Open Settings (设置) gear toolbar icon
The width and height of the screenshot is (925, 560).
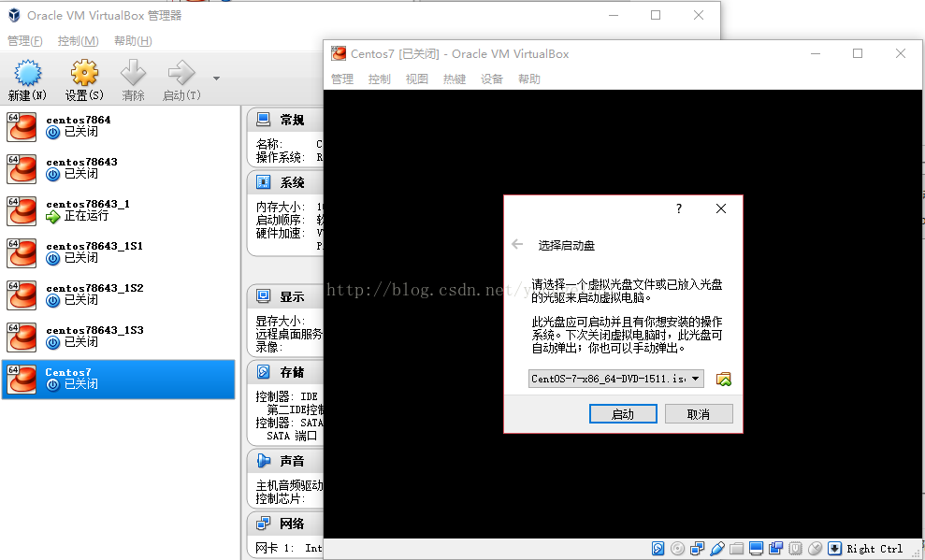pyautogui.click(x=84, y=73)
